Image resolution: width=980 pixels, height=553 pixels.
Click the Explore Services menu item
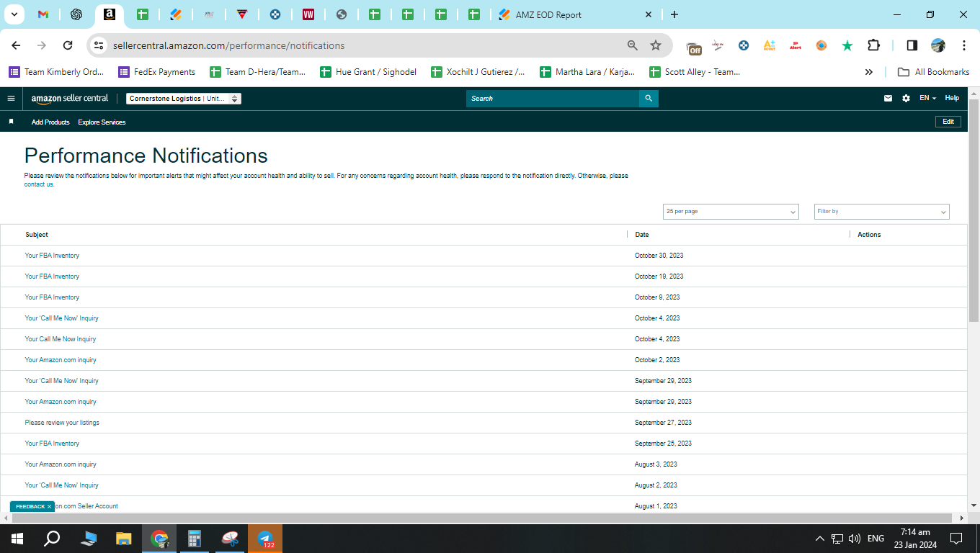pos(102,122)
